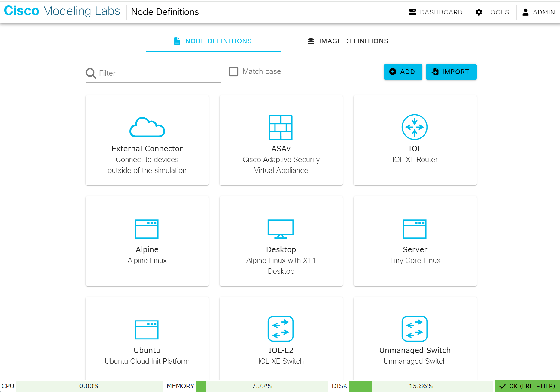
Task: Click the Dashboard server icon
Action: [412, 12]
